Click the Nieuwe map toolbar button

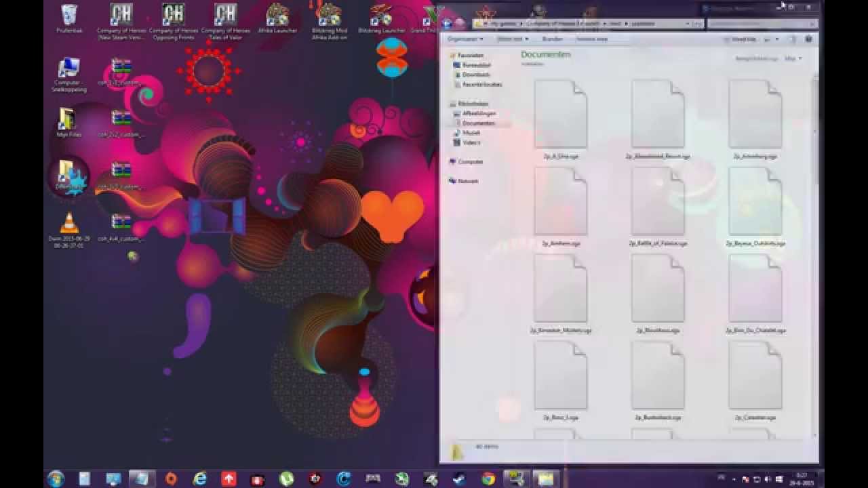click(592, 39)
